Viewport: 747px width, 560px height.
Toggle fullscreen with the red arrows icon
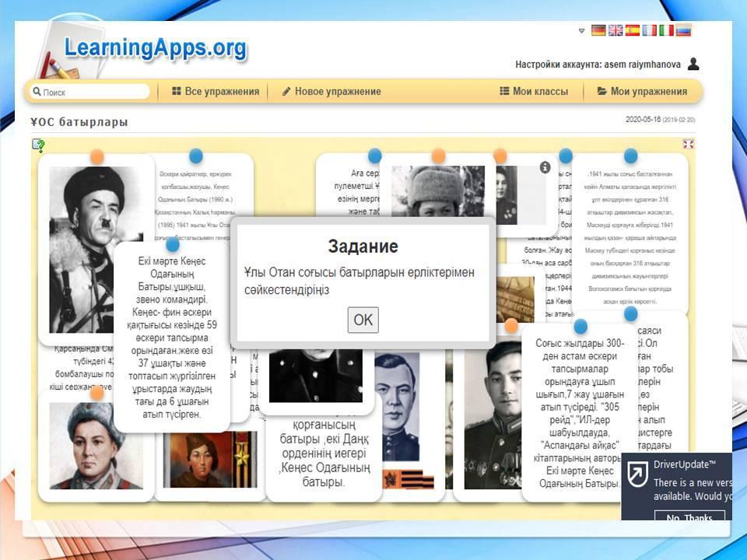[x=688, y=144]
